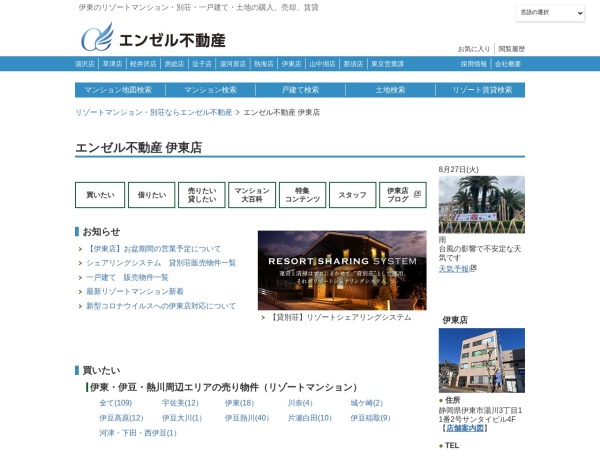Select 全て(109) listings
600x450 pixels.
[x=116, y=403]
